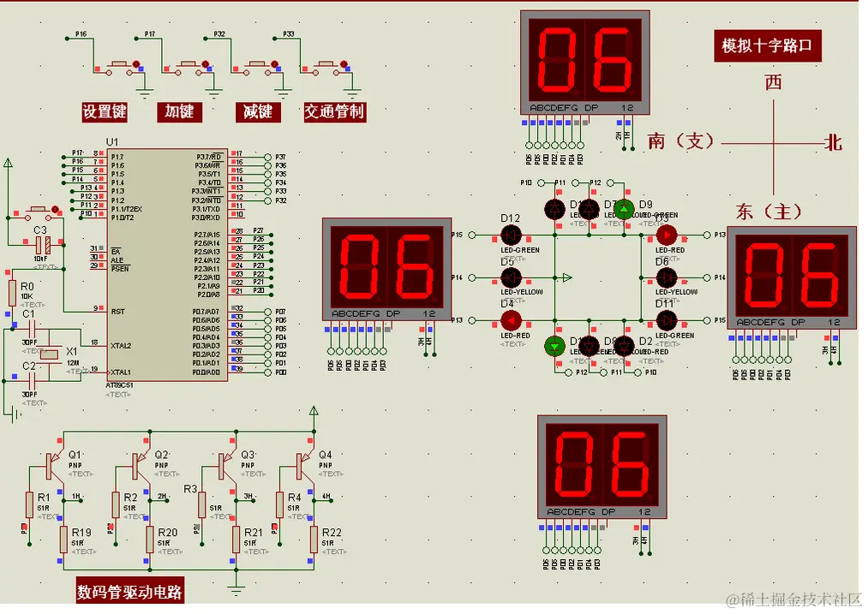
Task: Select resistor R1
Action: pos(29,504)
